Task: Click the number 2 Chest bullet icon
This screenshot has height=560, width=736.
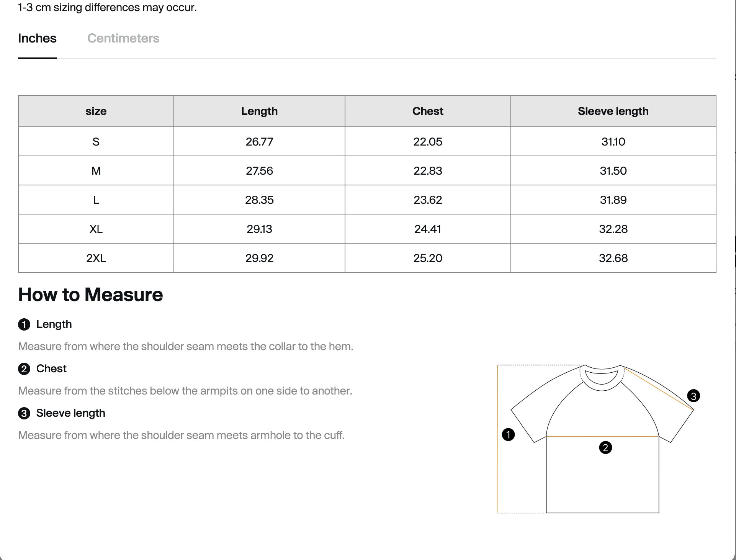Action: coord(24,369)
